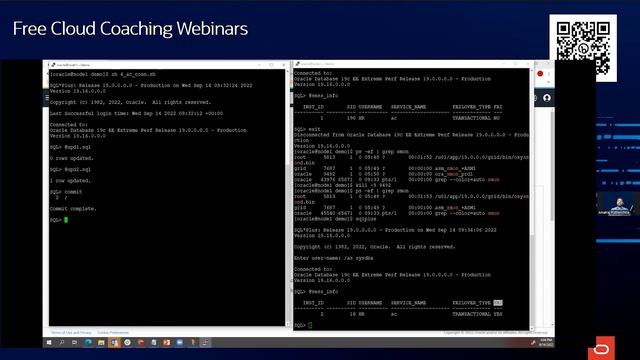Switch to Outlook on the taskbar
Image resolution: width=640 pixels, height=360 pixels.
(x=114, y=343)
